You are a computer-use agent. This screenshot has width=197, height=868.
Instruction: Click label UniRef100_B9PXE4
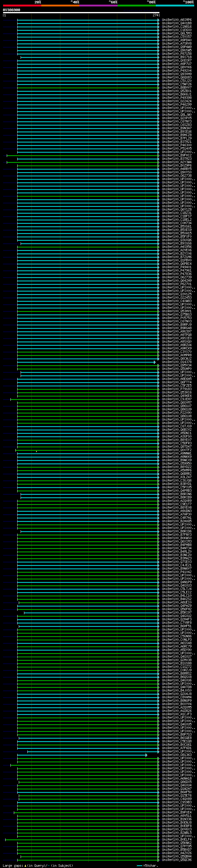click(177, 813)
